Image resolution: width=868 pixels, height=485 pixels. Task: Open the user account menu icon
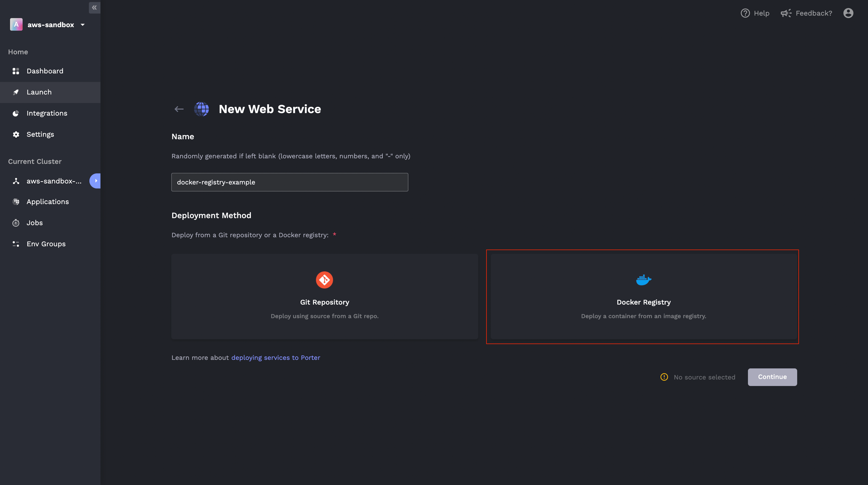[x=848, y=13]
